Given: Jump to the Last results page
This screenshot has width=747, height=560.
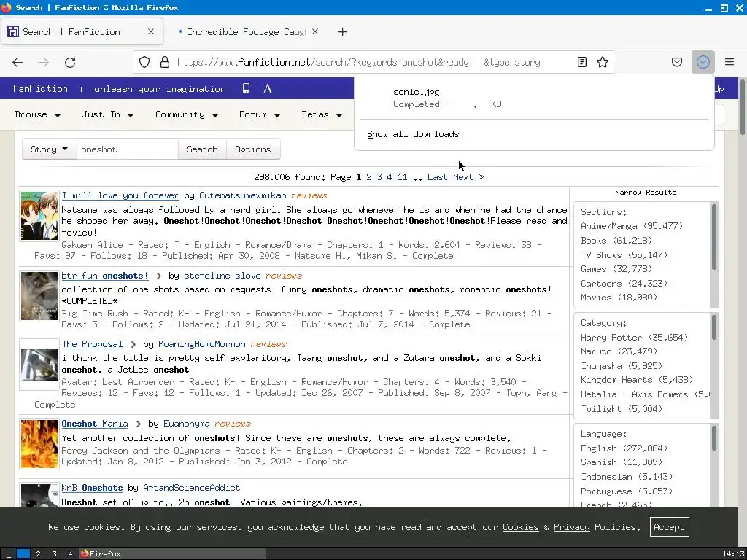Looking at the screenshot, I should (438, 177).
